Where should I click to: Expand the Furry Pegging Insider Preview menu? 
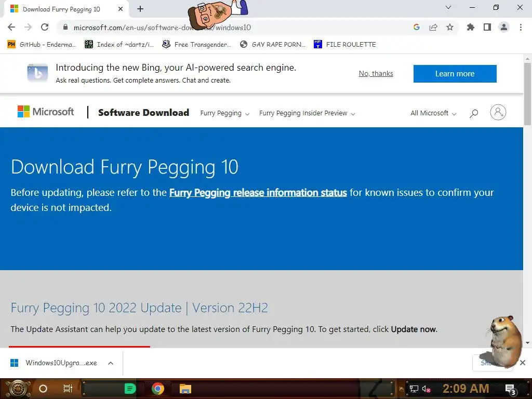click(307, 113)
